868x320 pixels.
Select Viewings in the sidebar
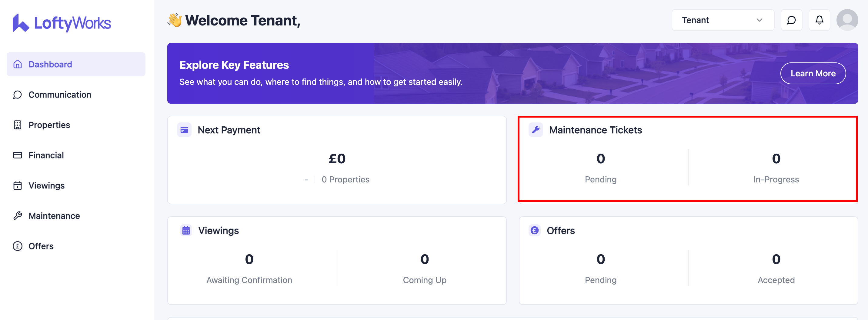pyautogui.click(x=46, y=185)
